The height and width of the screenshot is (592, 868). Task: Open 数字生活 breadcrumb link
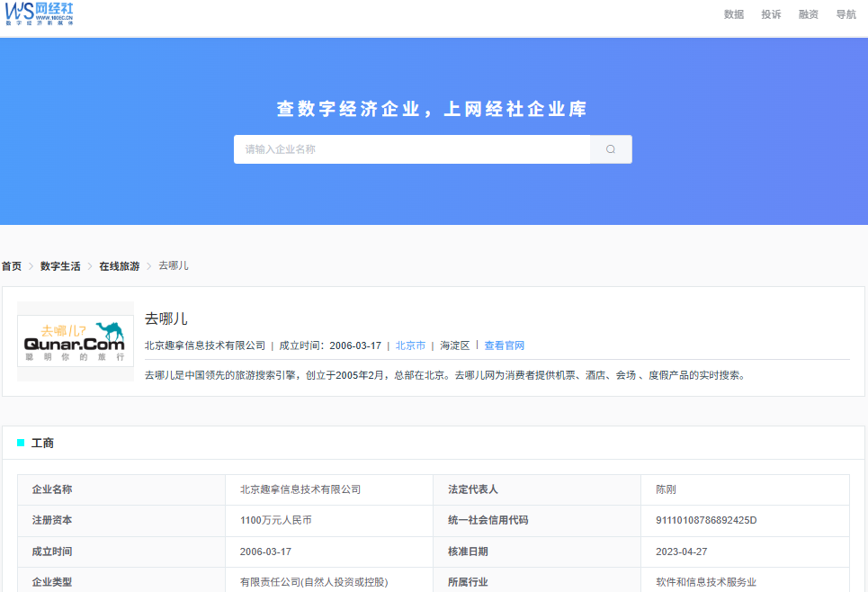tap(60, 266)
